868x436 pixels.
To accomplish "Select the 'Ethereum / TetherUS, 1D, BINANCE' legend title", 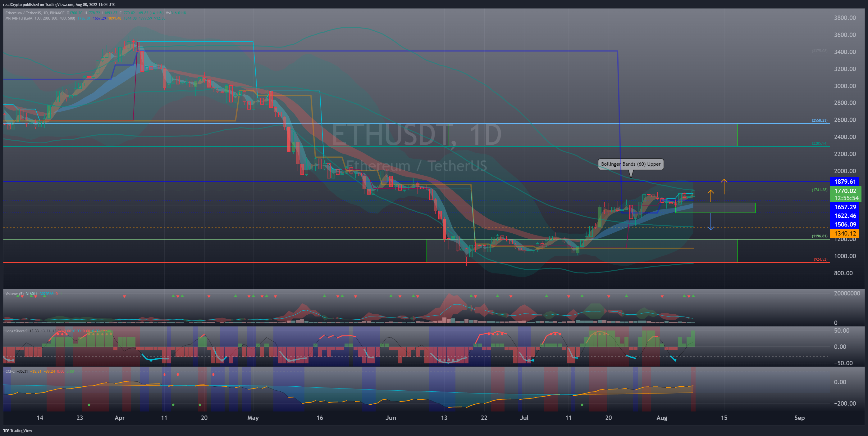I will [x=35, y=13].
